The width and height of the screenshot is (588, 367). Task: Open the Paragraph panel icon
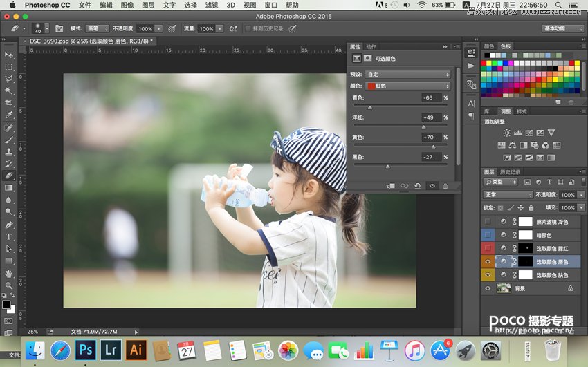[471, 117]
